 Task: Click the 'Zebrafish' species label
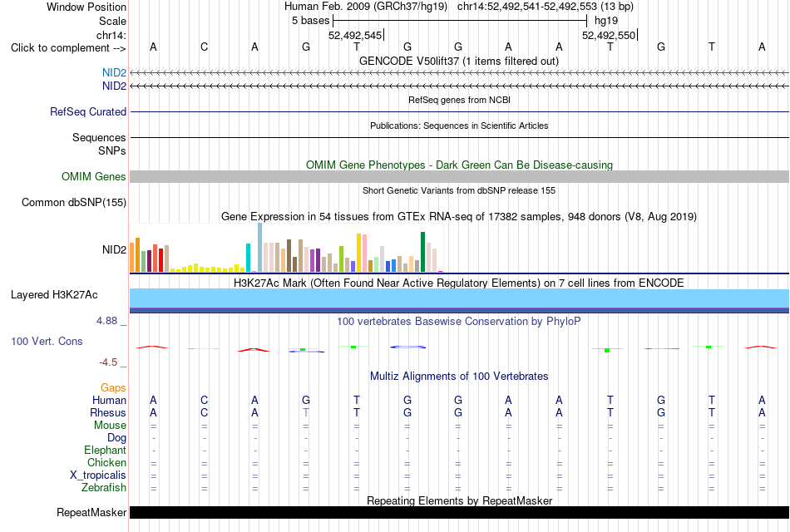tap(104, 488)
